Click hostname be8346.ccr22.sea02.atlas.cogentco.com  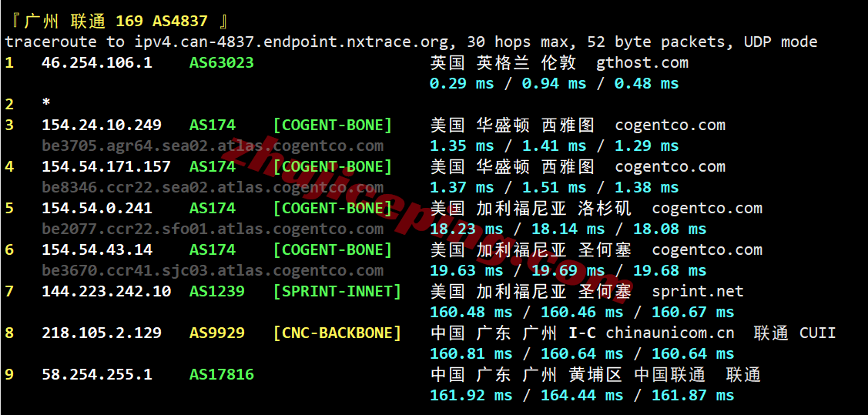tap(212, 188)
